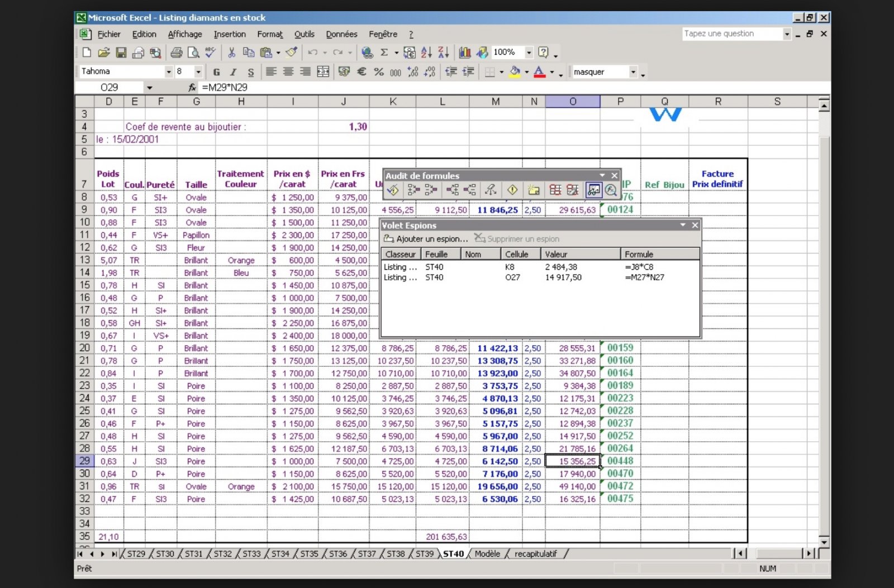Click the sort ascending A-Z icon
This screenshot has width=894, height=588.
pyautogui.click(x=426, y=52)
